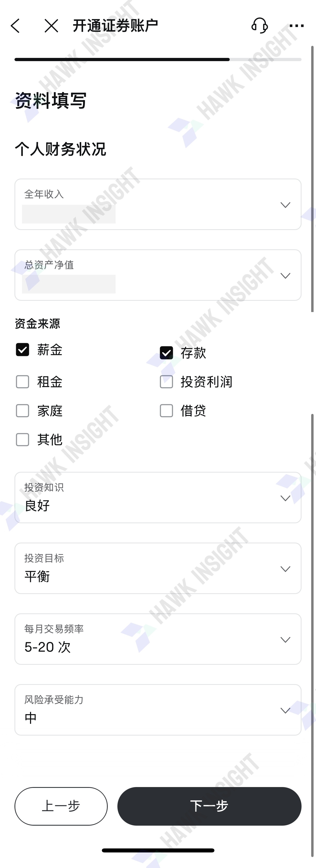This screenshot has height=868, width=316.
Task: Open the three-dot more options menu
Action: point(296,26)
